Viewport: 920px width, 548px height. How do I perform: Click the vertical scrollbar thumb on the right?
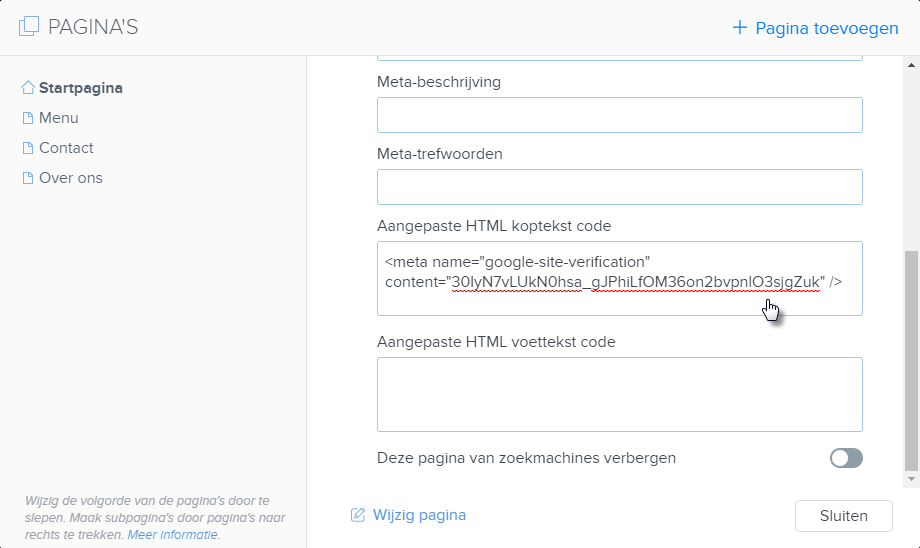[911, 360]
